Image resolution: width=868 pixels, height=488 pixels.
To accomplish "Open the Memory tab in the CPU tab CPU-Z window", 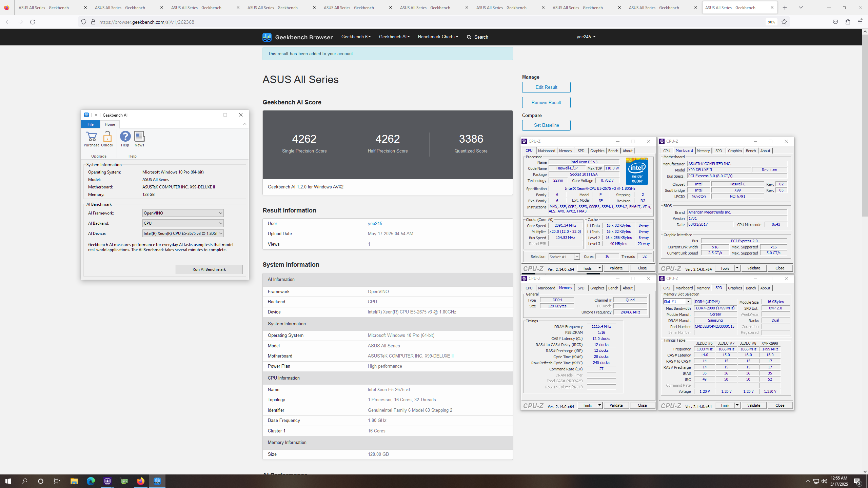I will pos(565,151).
